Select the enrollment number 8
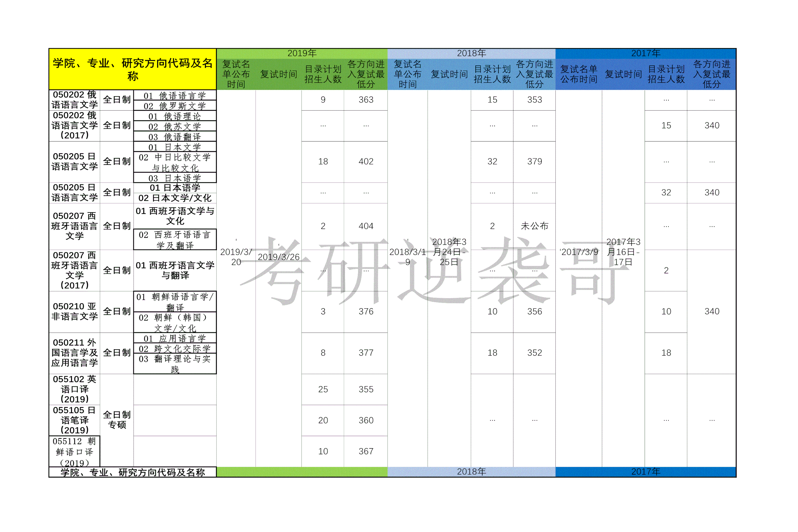798x532 pixels. (323, 353)
